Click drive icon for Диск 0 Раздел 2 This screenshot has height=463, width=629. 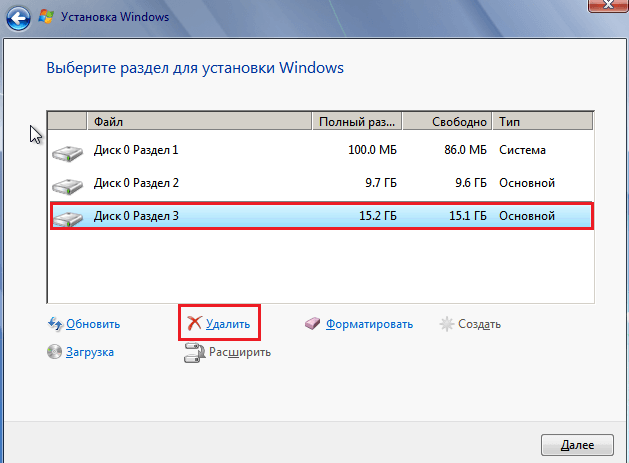coord(67,186)
